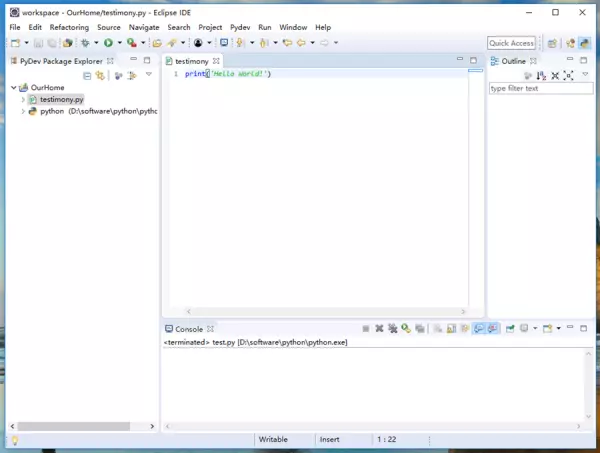Close the testimony editor tab

click(x=216, y=61)
